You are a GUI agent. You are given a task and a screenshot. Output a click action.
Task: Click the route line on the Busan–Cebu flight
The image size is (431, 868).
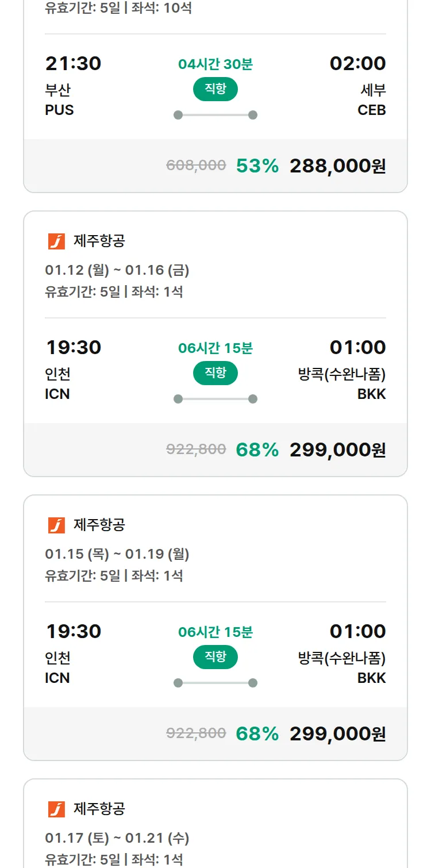pos(215,115)
